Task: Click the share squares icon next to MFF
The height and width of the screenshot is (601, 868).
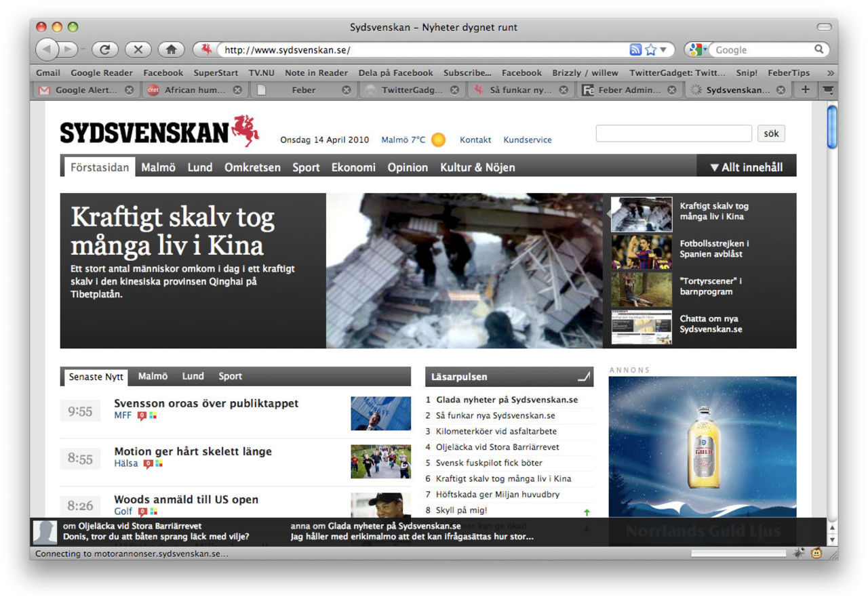Action: [153, 415]
